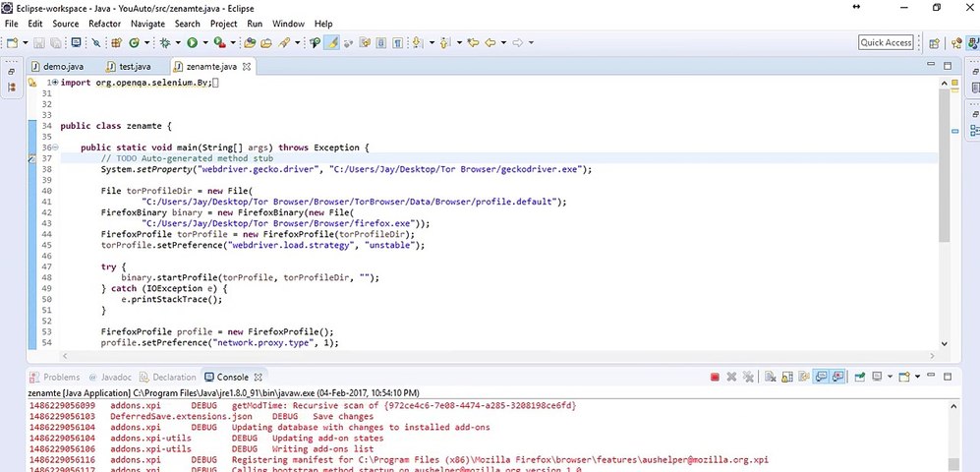Click the New file wizard icon
This screenshot has height=472, width=980.
coord(12,42)
